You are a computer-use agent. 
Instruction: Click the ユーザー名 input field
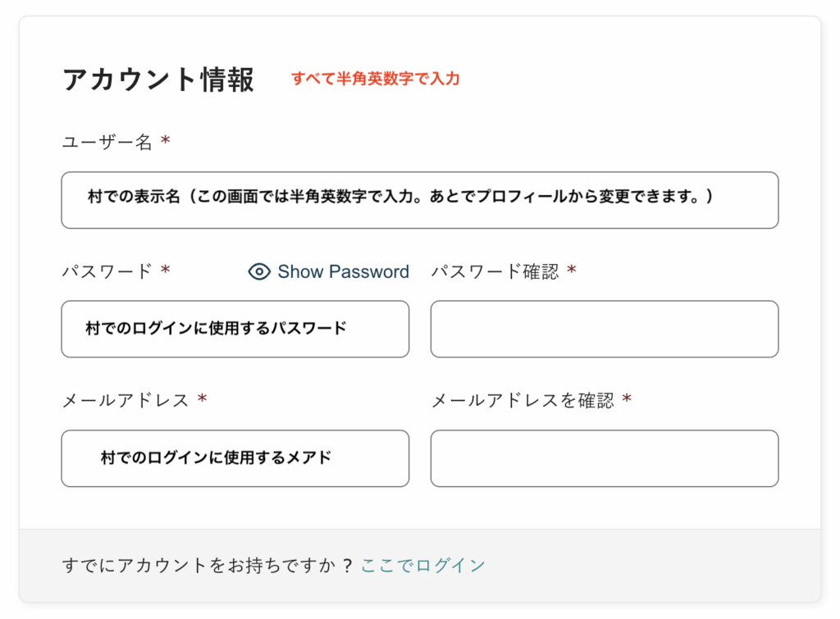click(419, 200)
